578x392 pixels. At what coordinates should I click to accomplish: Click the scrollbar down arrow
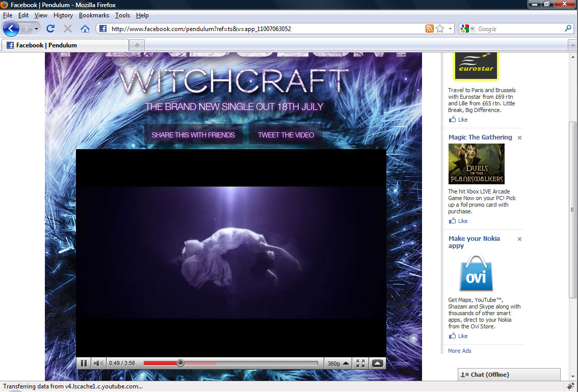pos(572,377)
